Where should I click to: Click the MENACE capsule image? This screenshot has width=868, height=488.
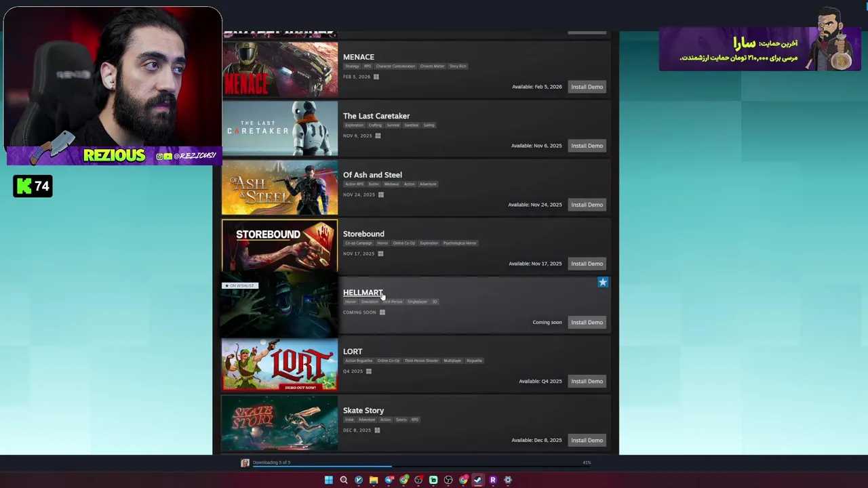click(x=280, y=70)
